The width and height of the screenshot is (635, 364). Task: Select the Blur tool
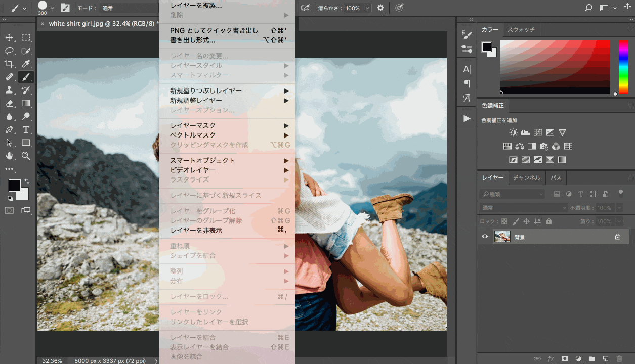pyautogui.click(x=9, y=116)
